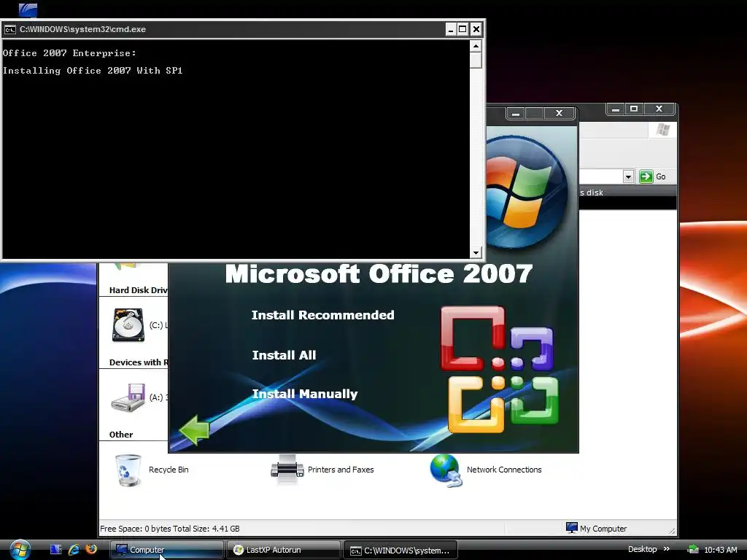Open the Start menu orb

point(20,550)
